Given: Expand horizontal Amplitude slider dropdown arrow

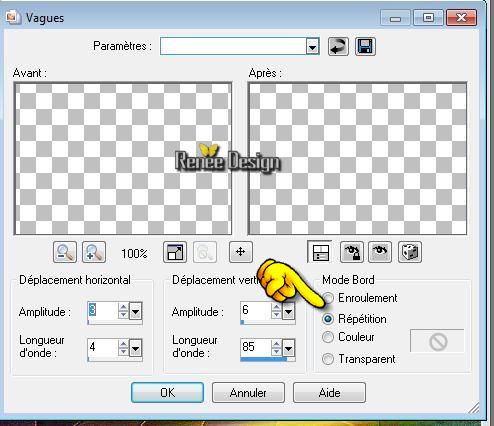Looking at the screenshot, I should coord(135,312).
